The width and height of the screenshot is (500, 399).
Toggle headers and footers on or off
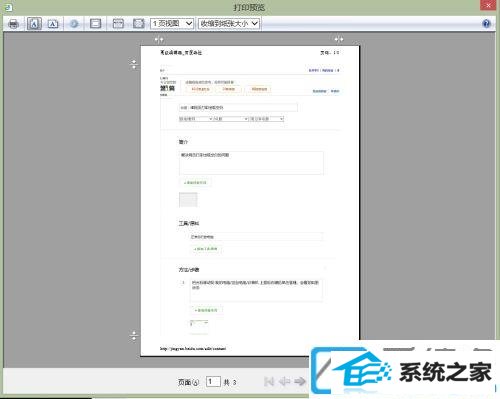[x=95, y=24]
